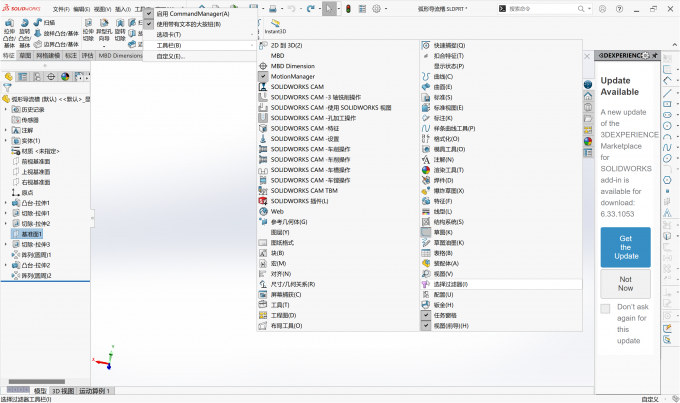Uncheck MotionManager toolbar entry
Screen dimensions: 680x403
(263, 76)
